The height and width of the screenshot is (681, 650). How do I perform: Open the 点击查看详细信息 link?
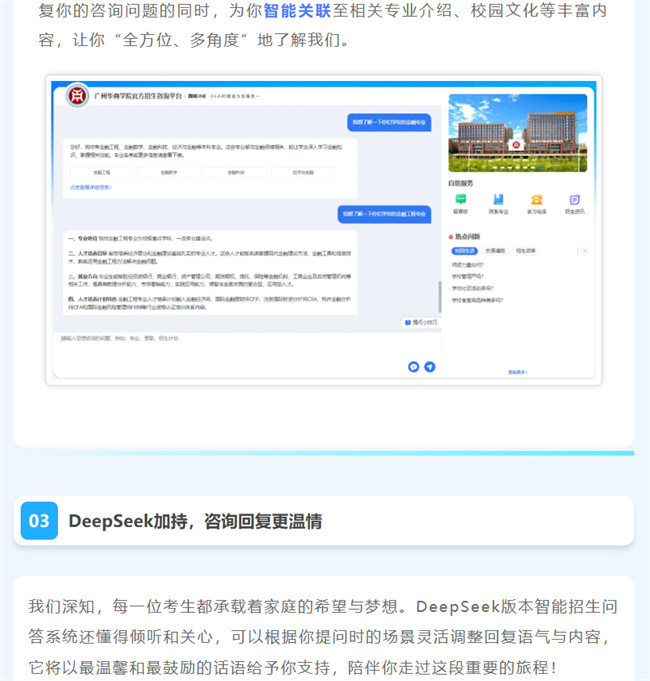coord(91,187)
